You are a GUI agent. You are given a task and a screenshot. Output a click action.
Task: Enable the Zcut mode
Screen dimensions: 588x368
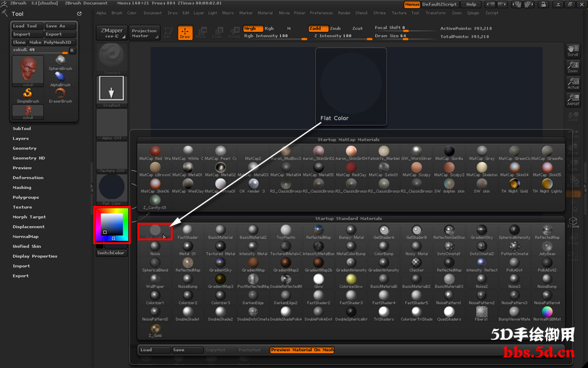[357, 29]
